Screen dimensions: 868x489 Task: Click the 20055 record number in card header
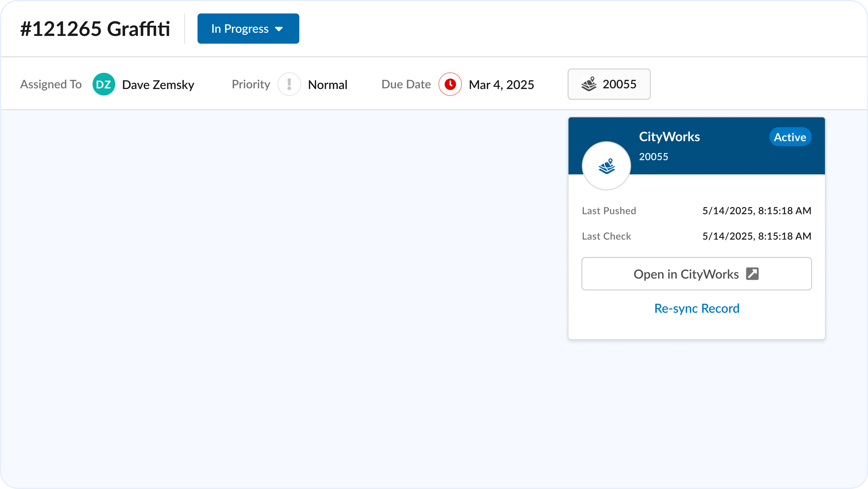tap(653, 157)
